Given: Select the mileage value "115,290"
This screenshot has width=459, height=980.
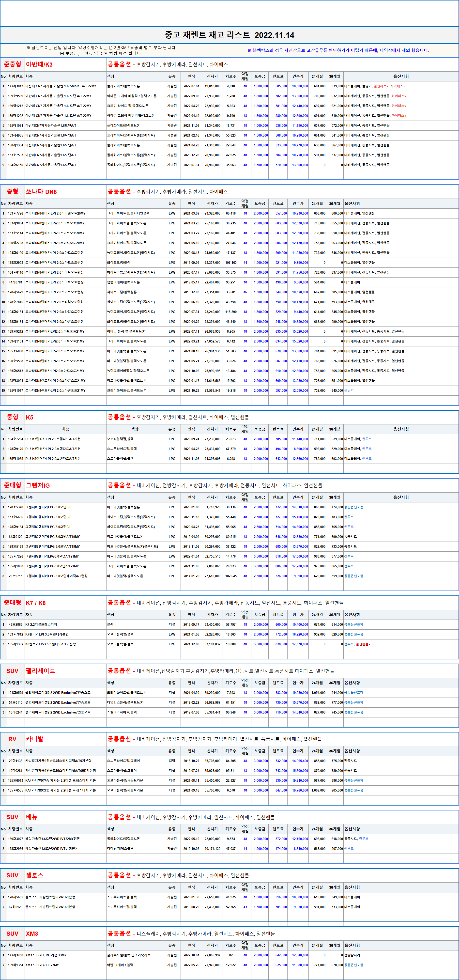Looking at the screenshot, I should point(231,312).
